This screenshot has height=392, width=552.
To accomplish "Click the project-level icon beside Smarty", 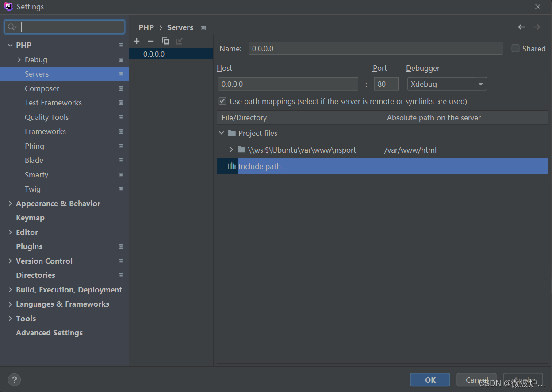I will click(x=121, y=175).
